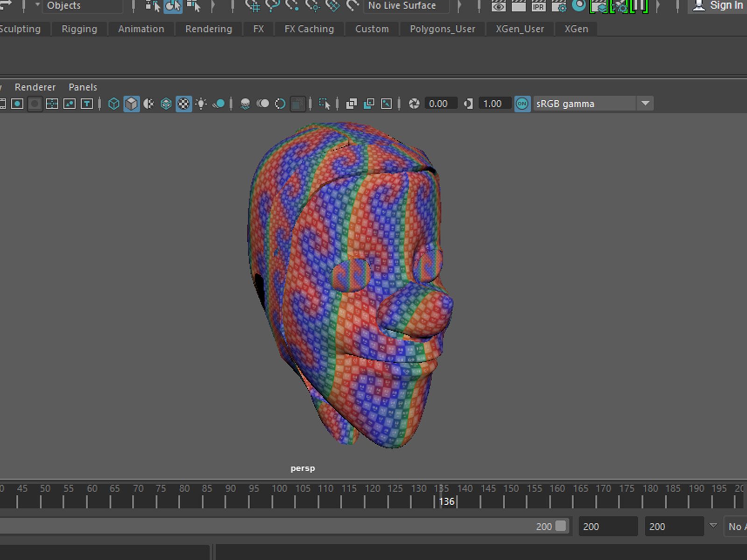The image size is (747, 560).
Task: Open the Renderer panel menu
Action: pos(35,87)
